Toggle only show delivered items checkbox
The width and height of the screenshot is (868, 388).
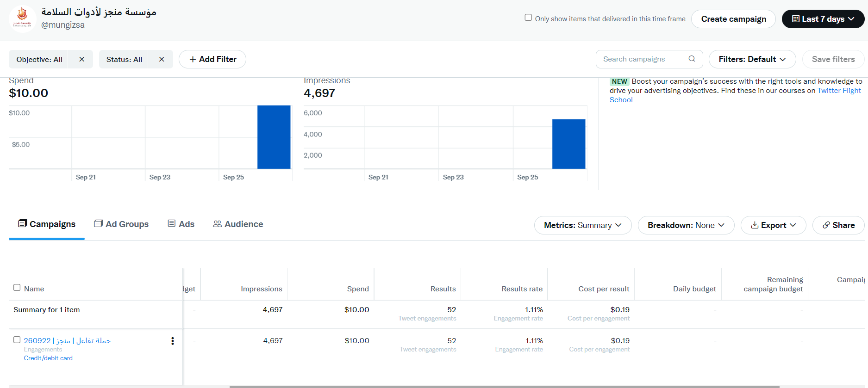coord(528,18)
